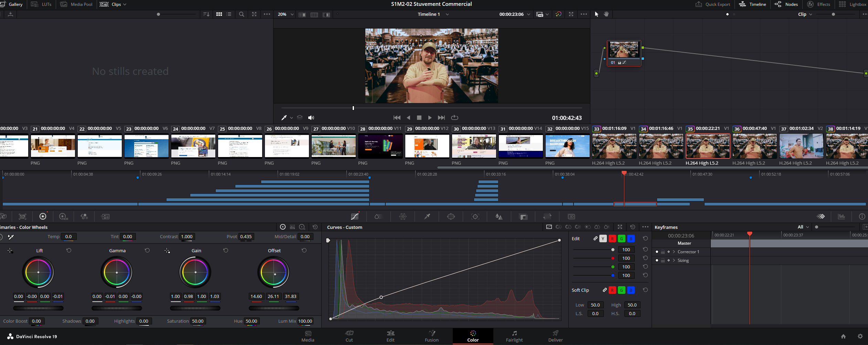Toggle loop playback in the viewer
This screenshot has height=345, width=868.
pyautogui.click(x=454, y=118)
